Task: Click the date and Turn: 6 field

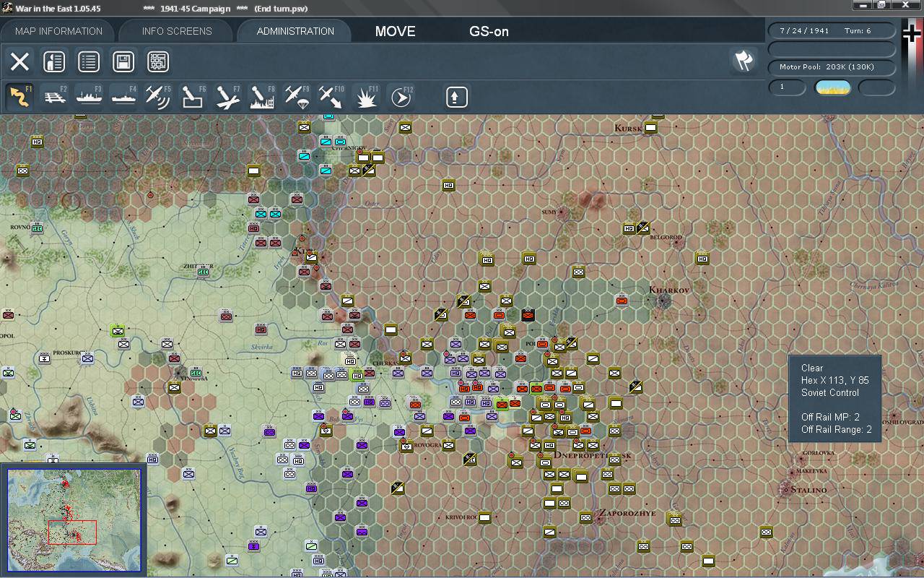Action: click(832, 31)
